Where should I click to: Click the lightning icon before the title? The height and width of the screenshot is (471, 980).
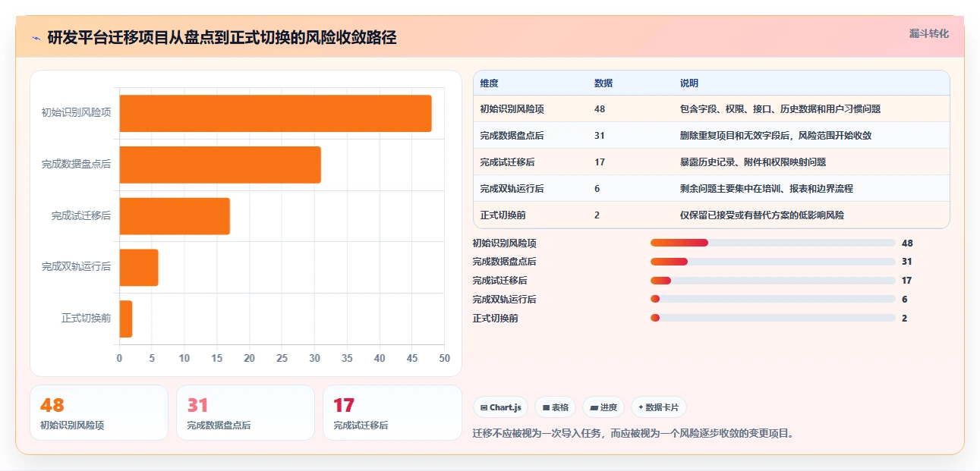pyautogui.click(x=36, y=38)
